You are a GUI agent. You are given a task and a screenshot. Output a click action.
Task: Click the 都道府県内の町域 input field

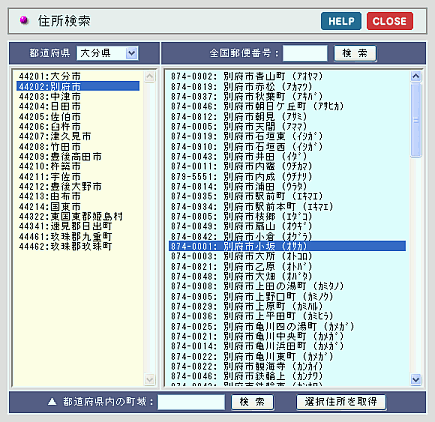click(191, 402)
